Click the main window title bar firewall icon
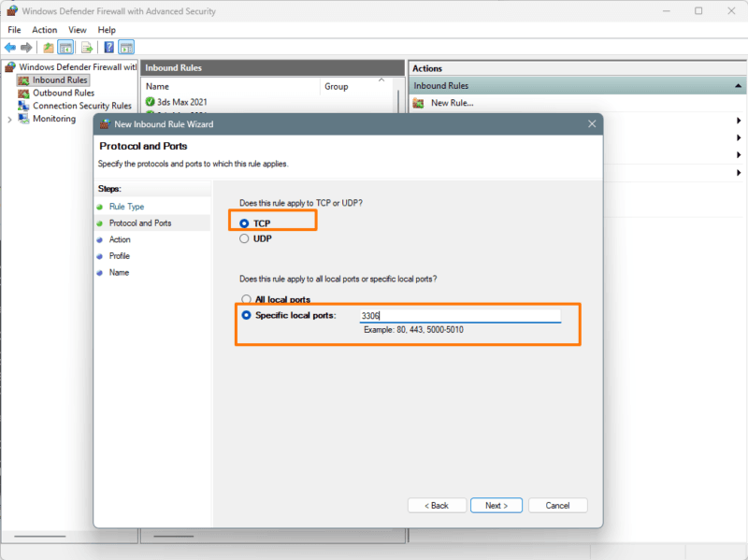The image size is (748, 560). pos(12,10)
